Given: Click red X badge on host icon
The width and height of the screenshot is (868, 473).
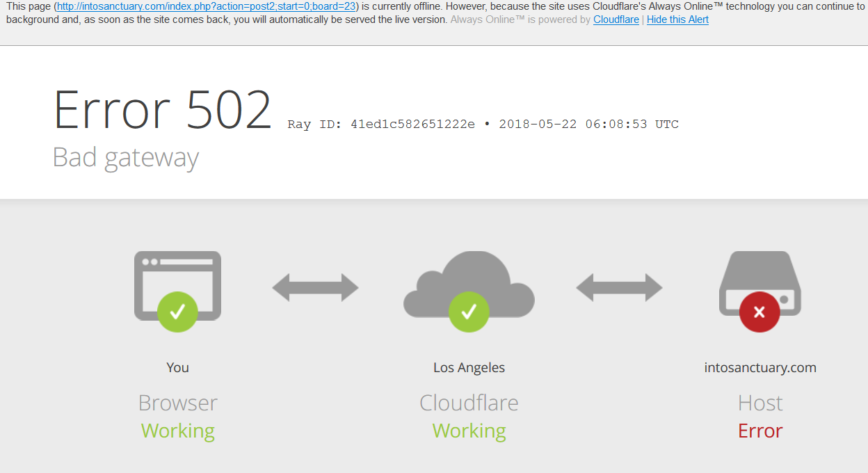Looking at the screenshot, I should click(x=759, y=312).
